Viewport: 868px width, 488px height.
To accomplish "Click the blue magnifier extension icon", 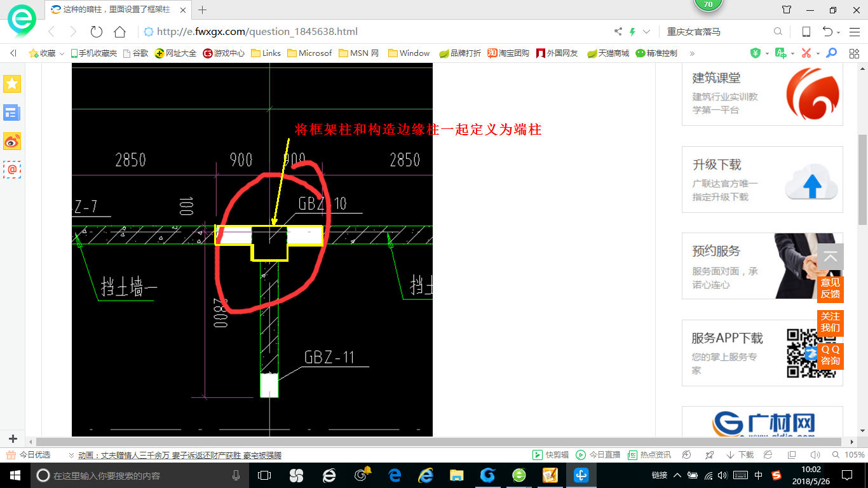I will pyautogui.click(x=831, y=53).
